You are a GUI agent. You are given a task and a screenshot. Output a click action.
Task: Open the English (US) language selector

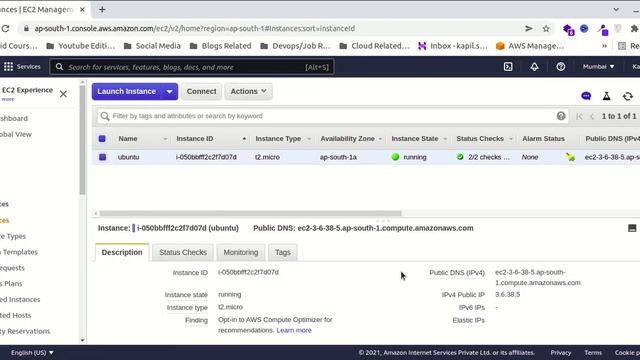click(32, 352)
